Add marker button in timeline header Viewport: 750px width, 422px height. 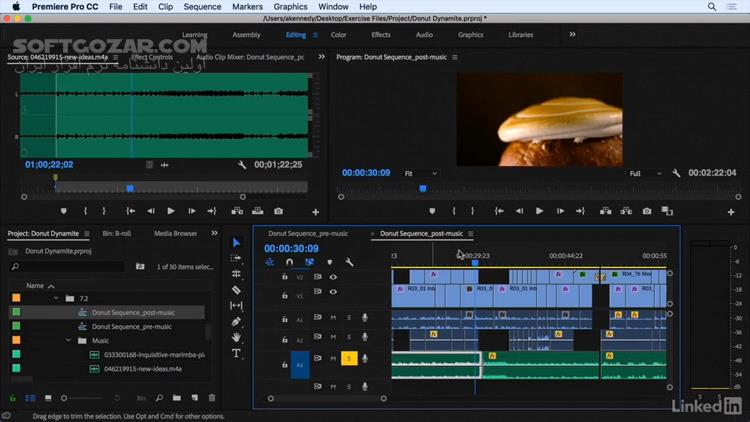tap(330, 262)
